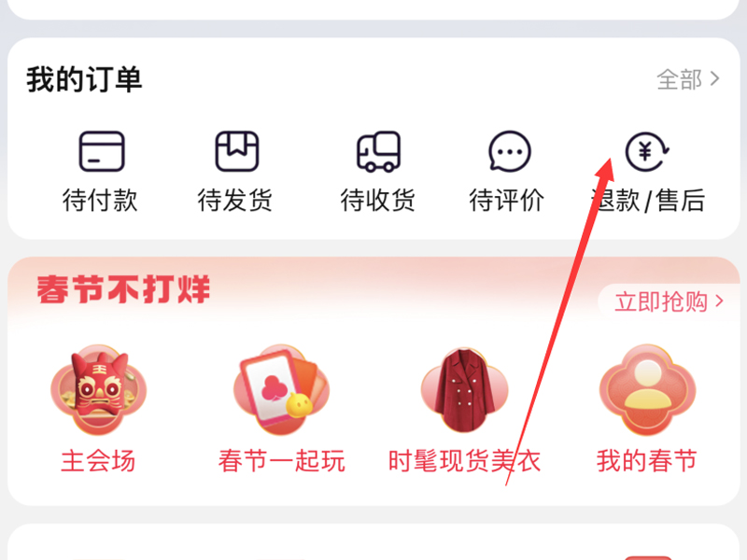Tap the 主会场 text label
Image resolution: width=747 pixels, height=560 pixels.
tap(98, 461)
